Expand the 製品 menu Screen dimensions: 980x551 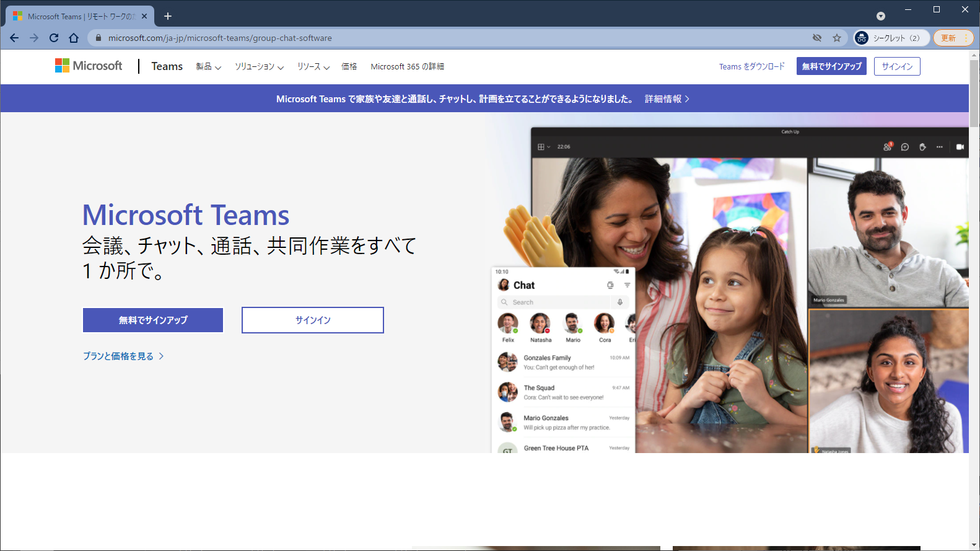coord(209,66)
